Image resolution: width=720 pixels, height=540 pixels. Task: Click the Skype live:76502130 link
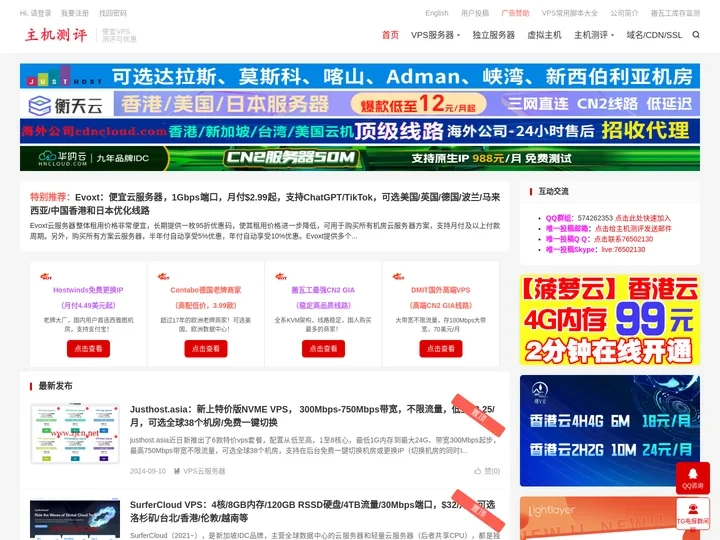click(623, 249)
